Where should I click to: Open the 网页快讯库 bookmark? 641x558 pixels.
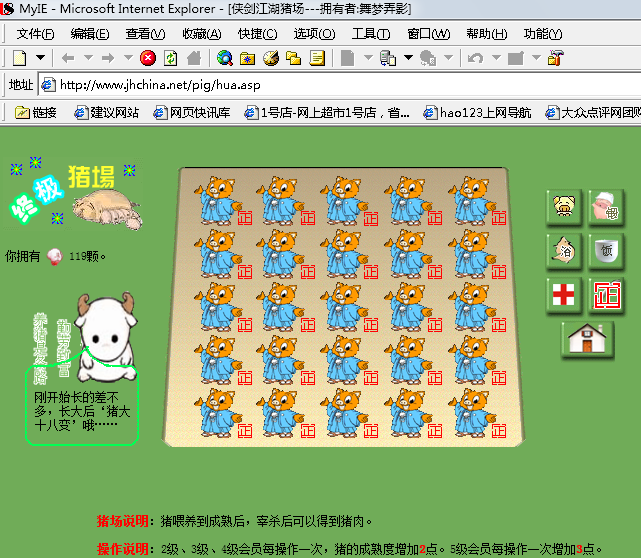192,112
